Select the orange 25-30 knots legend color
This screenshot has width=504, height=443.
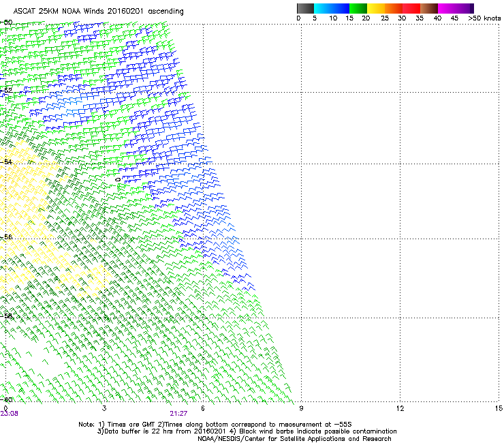pyautogui.click(x=394, y=8)
